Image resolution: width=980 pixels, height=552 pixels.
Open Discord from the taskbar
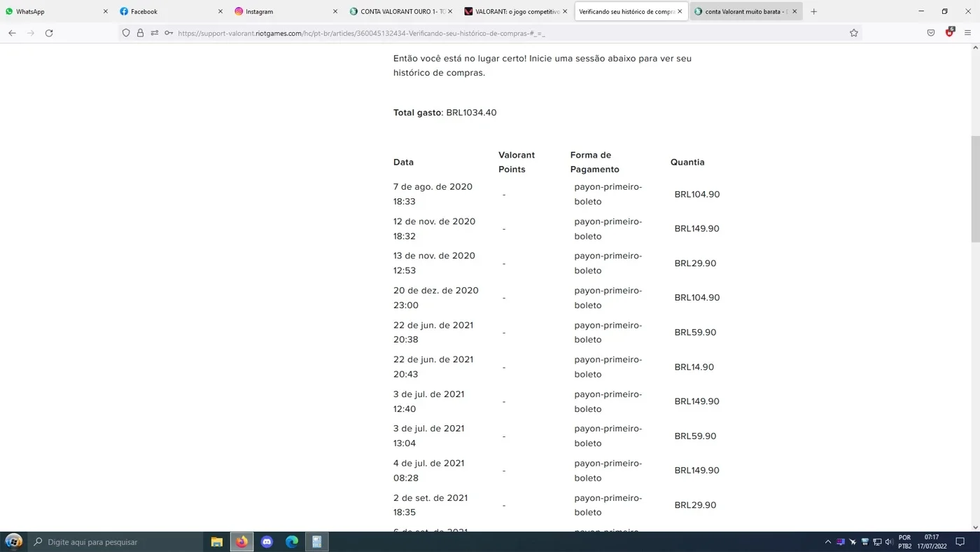(x=267, y=541)
